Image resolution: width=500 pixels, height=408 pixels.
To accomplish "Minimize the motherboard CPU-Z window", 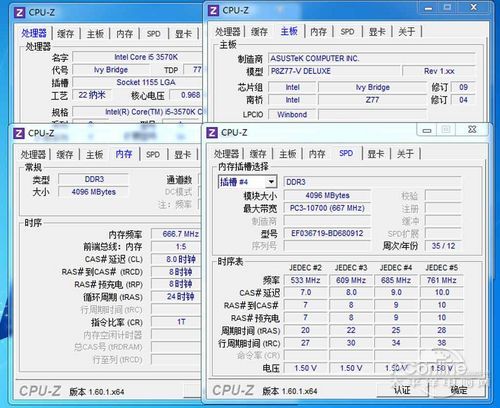I will pos(428,8).
